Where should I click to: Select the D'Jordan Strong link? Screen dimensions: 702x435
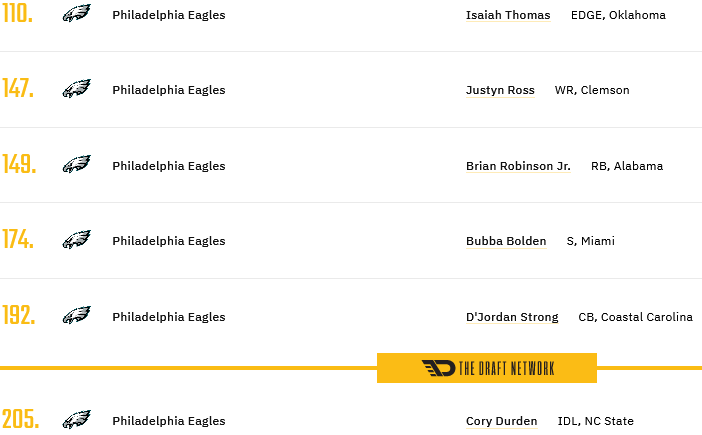click(x=512, y=317)
